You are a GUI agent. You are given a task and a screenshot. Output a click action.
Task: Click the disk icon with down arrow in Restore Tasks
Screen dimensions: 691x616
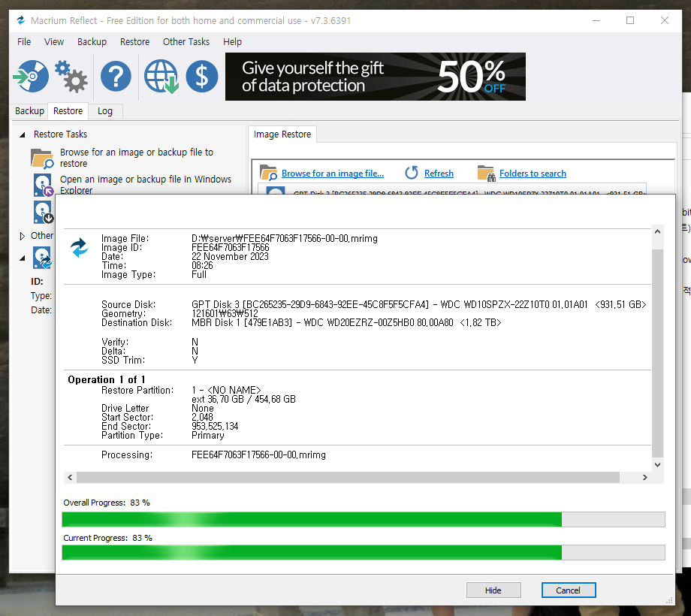click(x=44, y=213)
